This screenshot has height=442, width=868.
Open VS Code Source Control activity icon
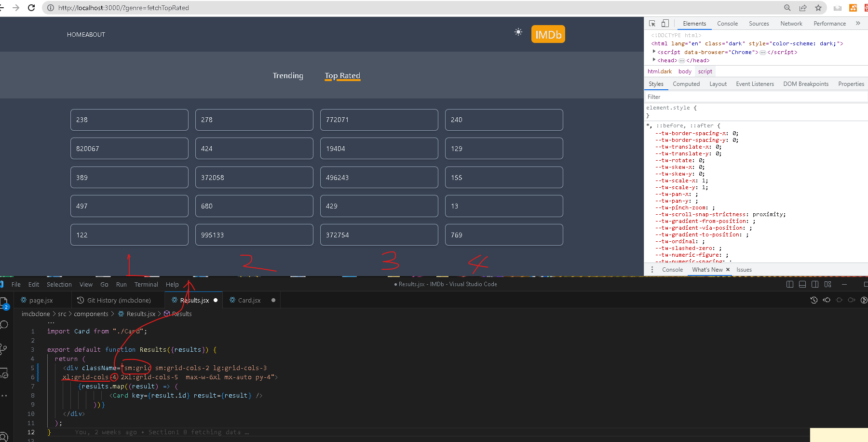pos(4,349)
